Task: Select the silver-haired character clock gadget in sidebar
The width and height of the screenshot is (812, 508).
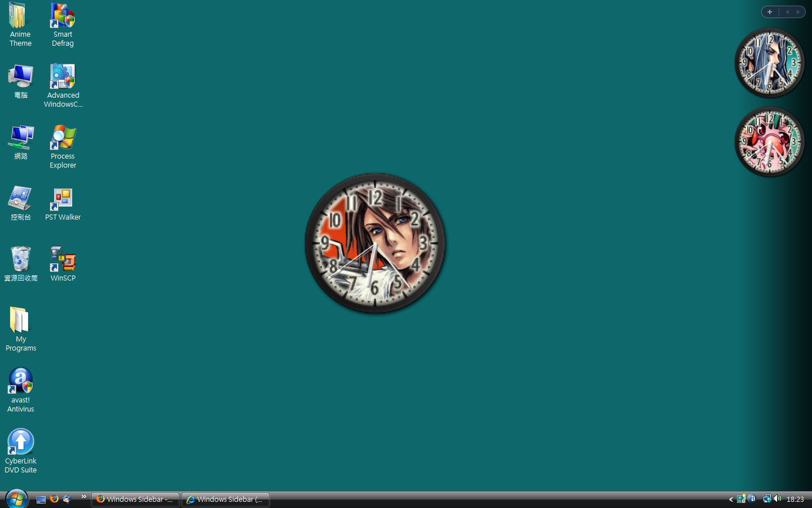Action: click(x=770, y=63)
